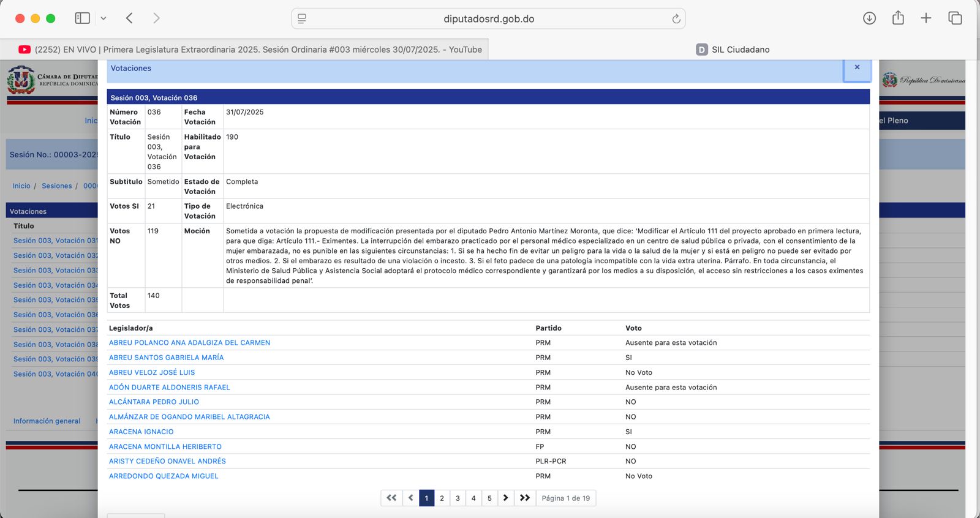Go to next page arrow
980x518 pixels.
pos(505,498)
